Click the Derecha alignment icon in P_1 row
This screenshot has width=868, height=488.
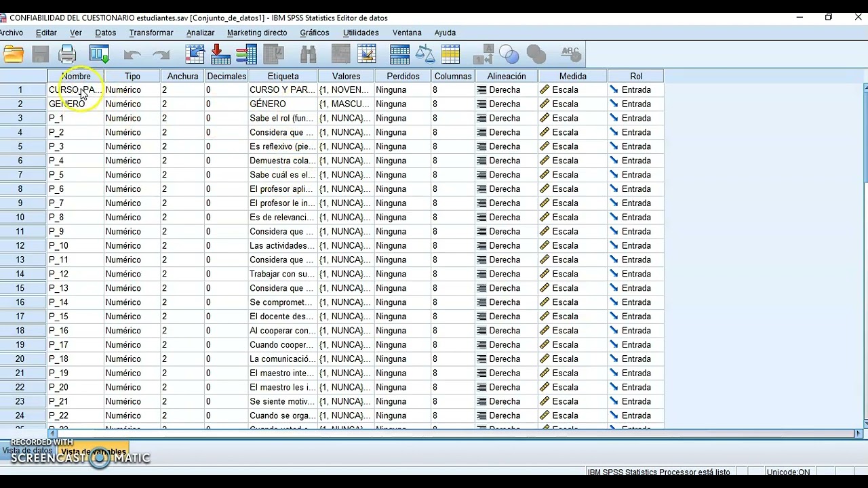(481, 118)
